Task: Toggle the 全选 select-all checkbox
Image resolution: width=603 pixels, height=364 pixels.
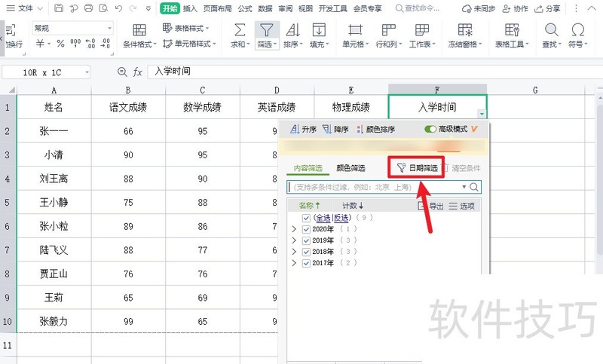Action: [306, 218]
